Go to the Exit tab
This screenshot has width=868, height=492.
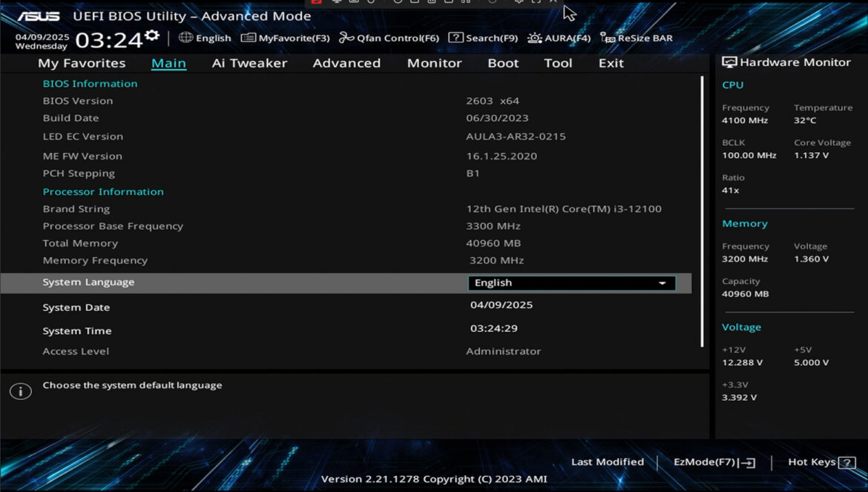(x=611, y=63)
